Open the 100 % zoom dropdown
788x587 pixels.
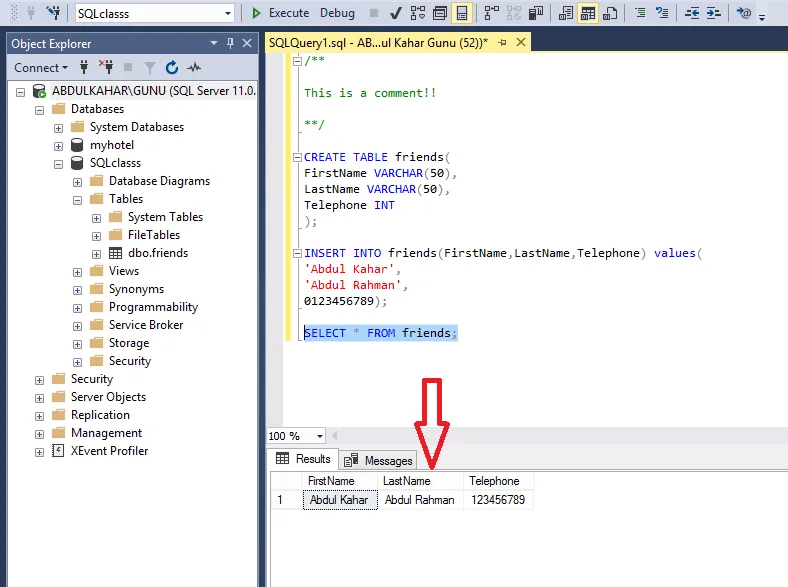(320, 436)
